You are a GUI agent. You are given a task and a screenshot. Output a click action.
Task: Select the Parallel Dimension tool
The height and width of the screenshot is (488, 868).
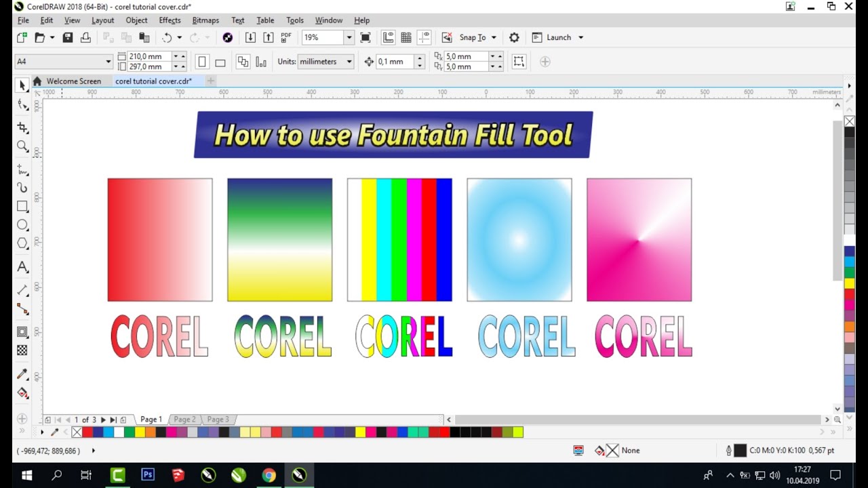pos(22,289)
